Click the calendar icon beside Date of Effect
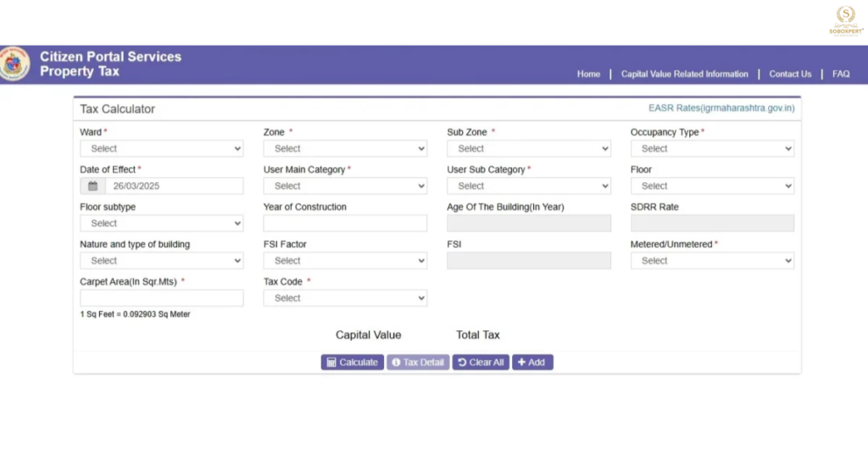The image size is (868, 454). pyautogui.click(x=93, y=185)
